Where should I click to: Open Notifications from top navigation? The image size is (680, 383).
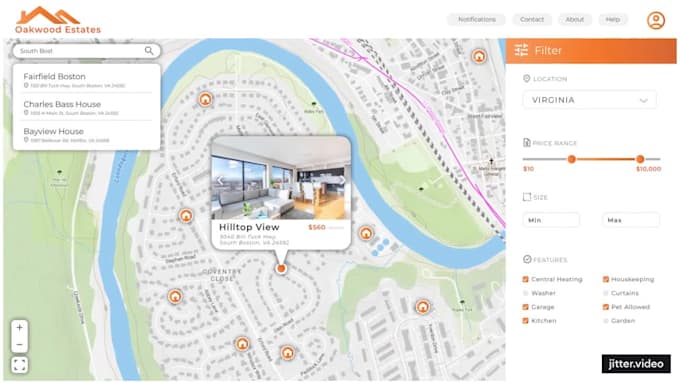[476, 20]
